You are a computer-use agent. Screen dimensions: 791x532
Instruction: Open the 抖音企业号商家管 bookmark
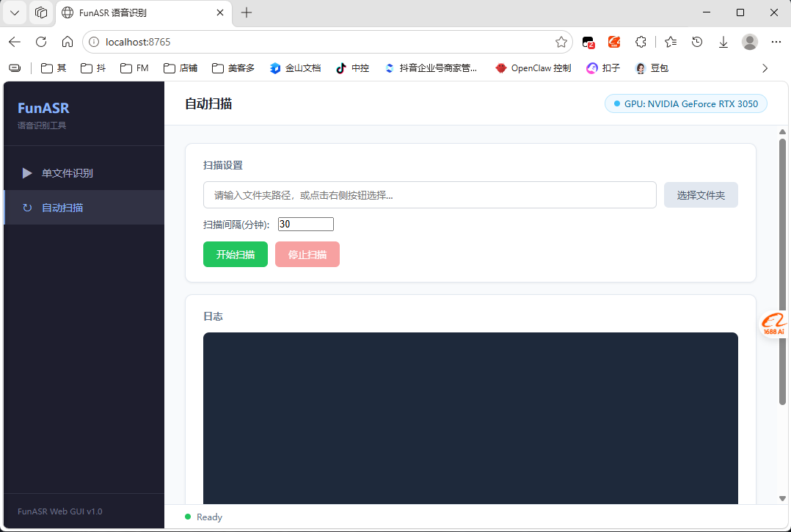tap(430, 68)
